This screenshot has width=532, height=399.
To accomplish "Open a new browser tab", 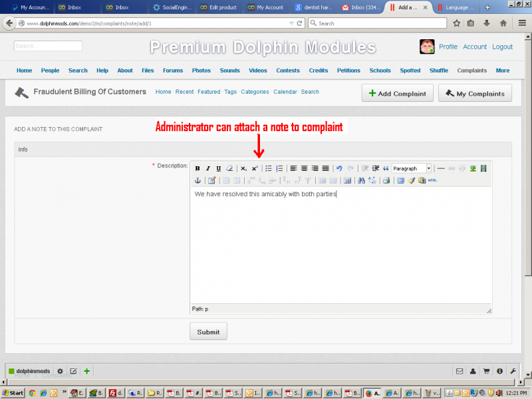I will (x=487, y=7).
